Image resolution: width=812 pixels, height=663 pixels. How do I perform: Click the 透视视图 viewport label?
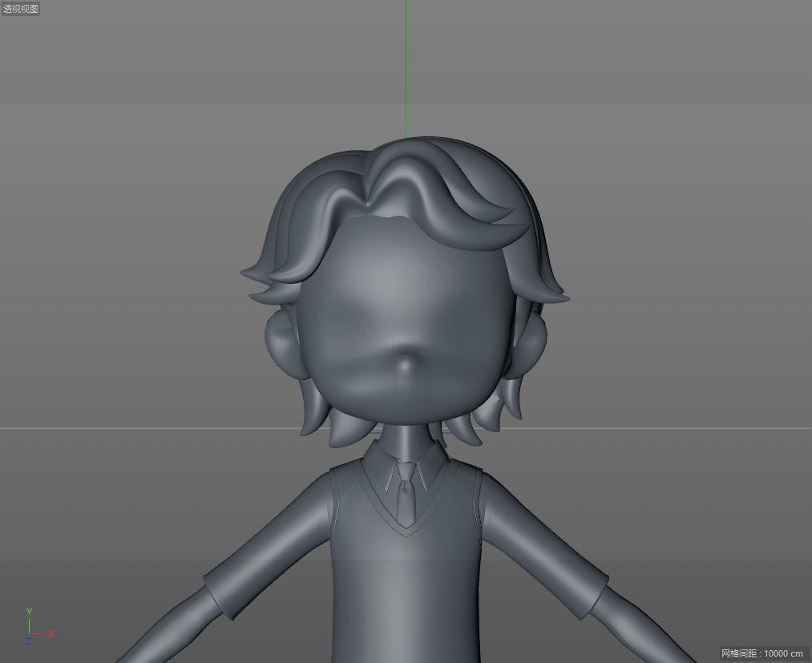click(x=19, y=8)
